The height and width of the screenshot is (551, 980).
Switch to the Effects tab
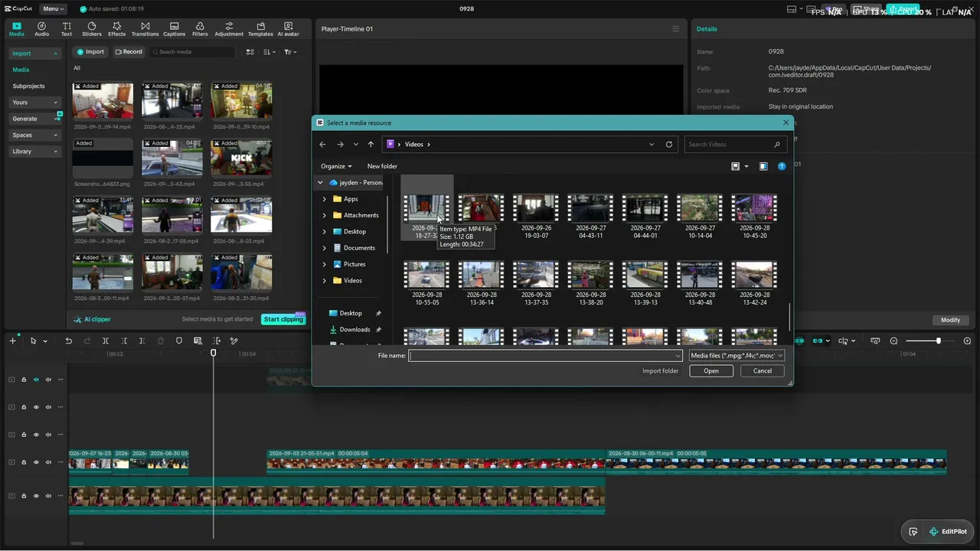click(x=116, y=29)
